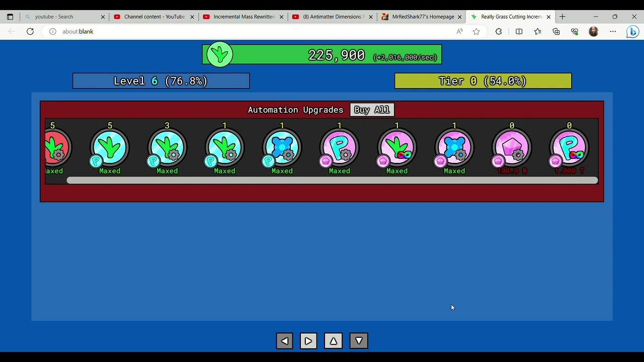Select the cyan grass upgrade at count 5
This screenshot has width=644, height=362.
(x=110, y=148)
